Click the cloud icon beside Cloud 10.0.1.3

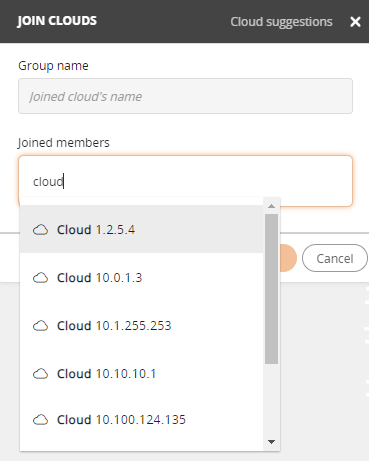click(x=40, y=278)
